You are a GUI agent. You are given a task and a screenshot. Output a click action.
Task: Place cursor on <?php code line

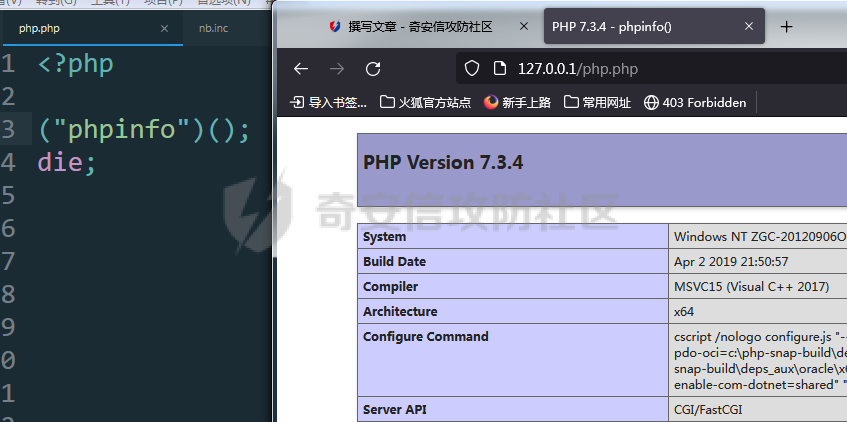point(76,64)
